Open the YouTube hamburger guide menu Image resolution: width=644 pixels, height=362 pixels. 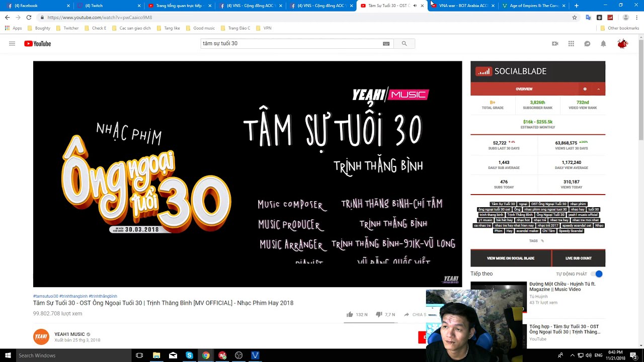[x=12, y=44]
